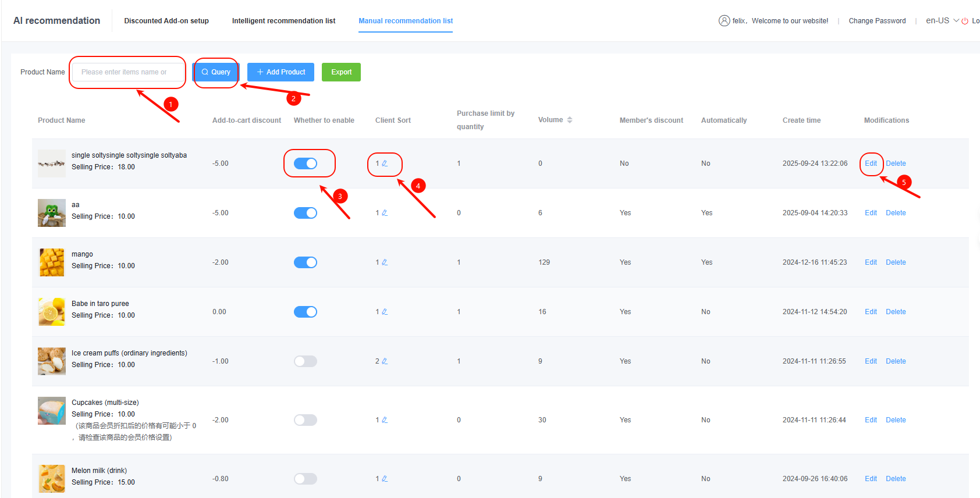Click pencil icon in the aa product row
The width and height of the screenshot is (980, 498).
(x=385, y=213)
